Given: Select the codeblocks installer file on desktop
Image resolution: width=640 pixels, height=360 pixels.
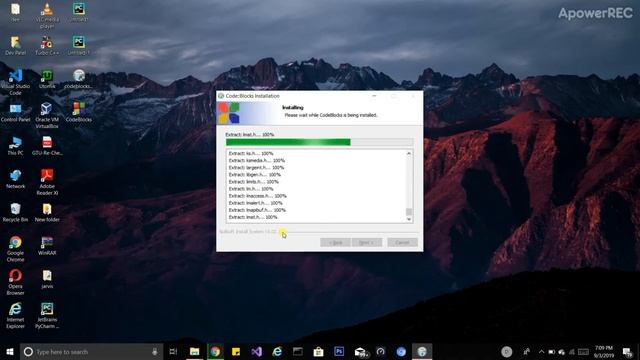Looking at the screenshot, I should pyautogui.click(x=79, y=79).
